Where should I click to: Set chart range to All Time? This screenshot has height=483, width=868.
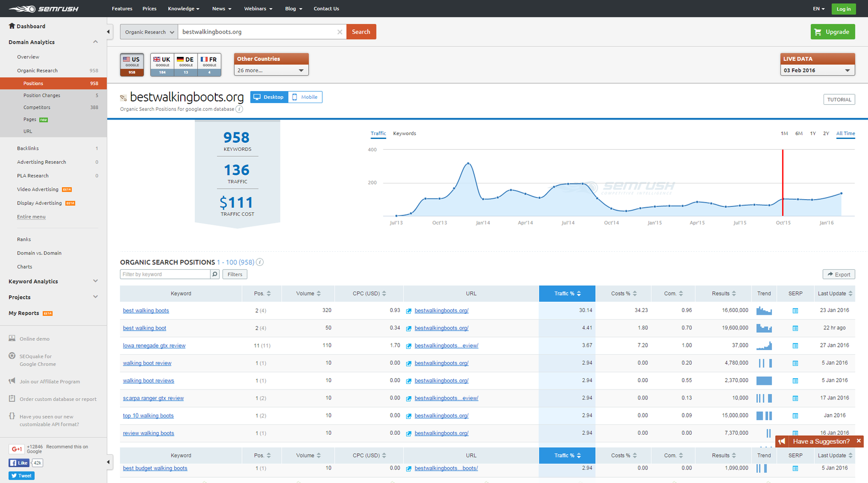tap(845, 134)
